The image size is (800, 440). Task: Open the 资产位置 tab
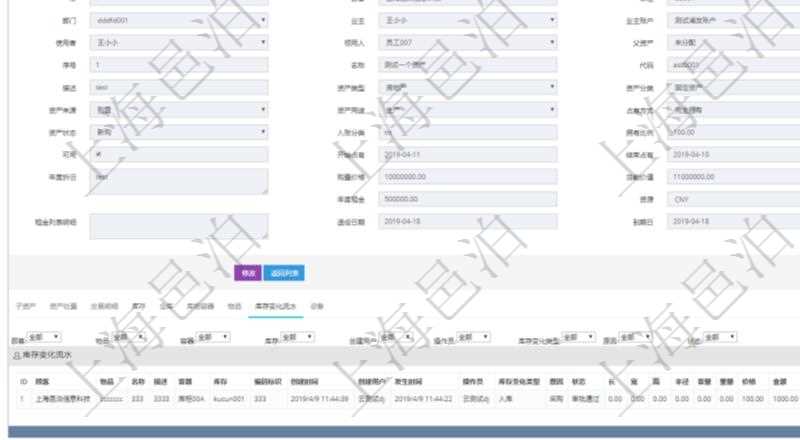pyautogui.click(x=63, y=306)
